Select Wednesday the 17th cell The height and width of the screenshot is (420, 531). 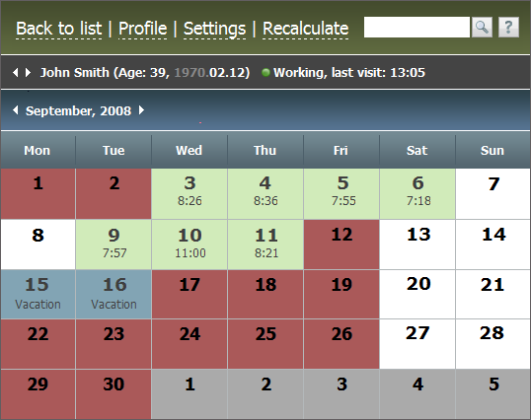click(190, 294)
